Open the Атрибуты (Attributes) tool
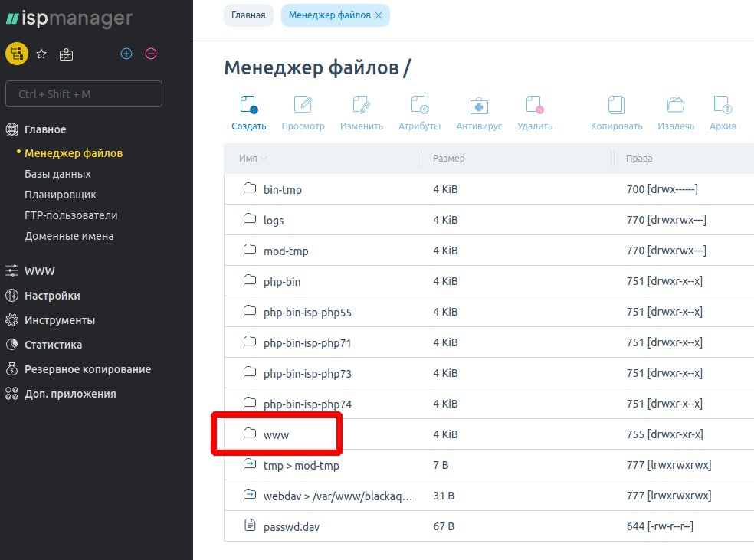This screenshot has height=560, width=754. tap(419, 106)
